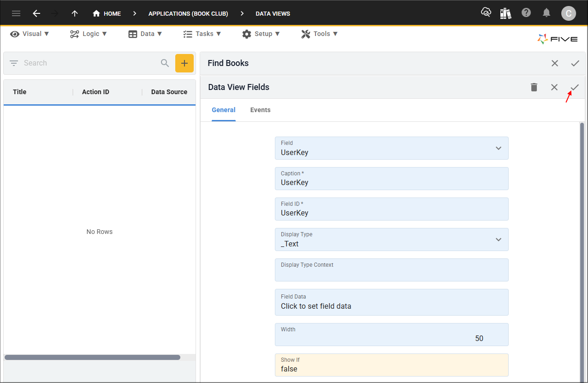Open the help question mark icon
Viewport: 588px width, 383px height.
tap(526, 13)
